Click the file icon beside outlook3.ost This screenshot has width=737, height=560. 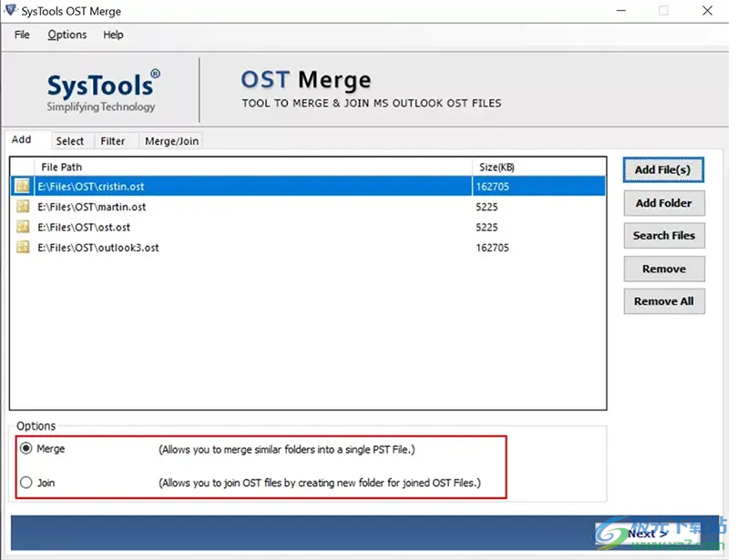(23, 248)
